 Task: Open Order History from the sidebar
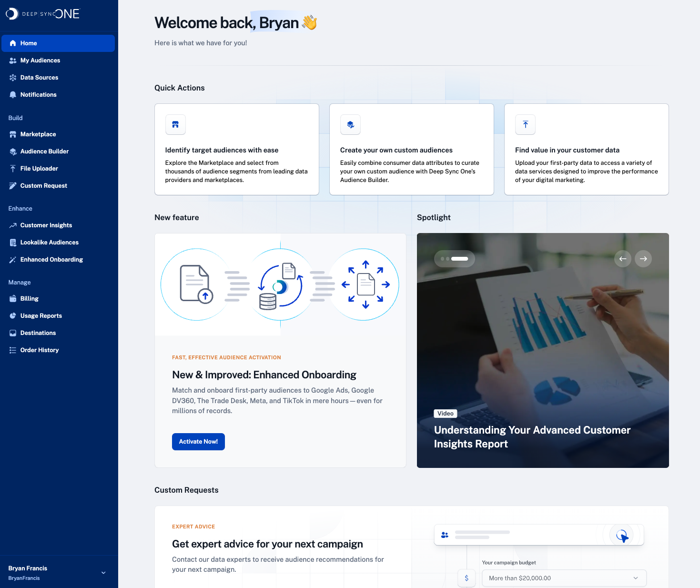(x=40, y=350)
